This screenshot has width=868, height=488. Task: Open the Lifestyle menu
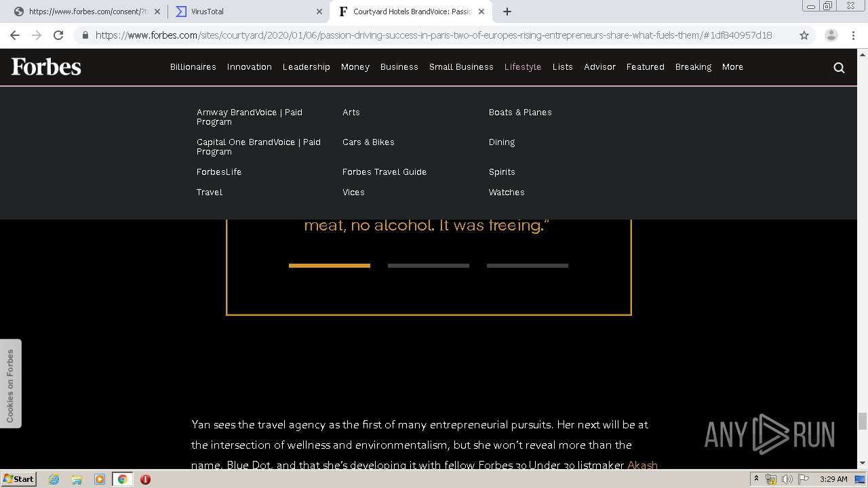click(523, 67)
